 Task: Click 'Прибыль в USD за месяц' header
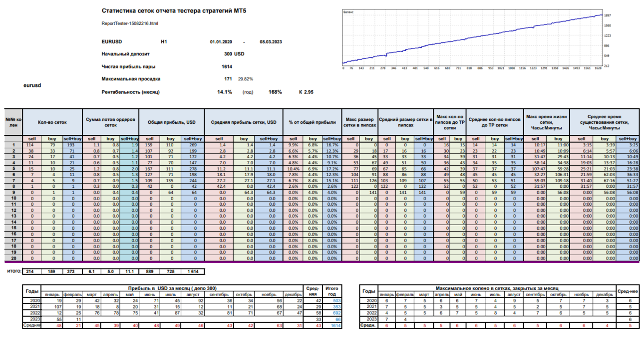point(173,289)
